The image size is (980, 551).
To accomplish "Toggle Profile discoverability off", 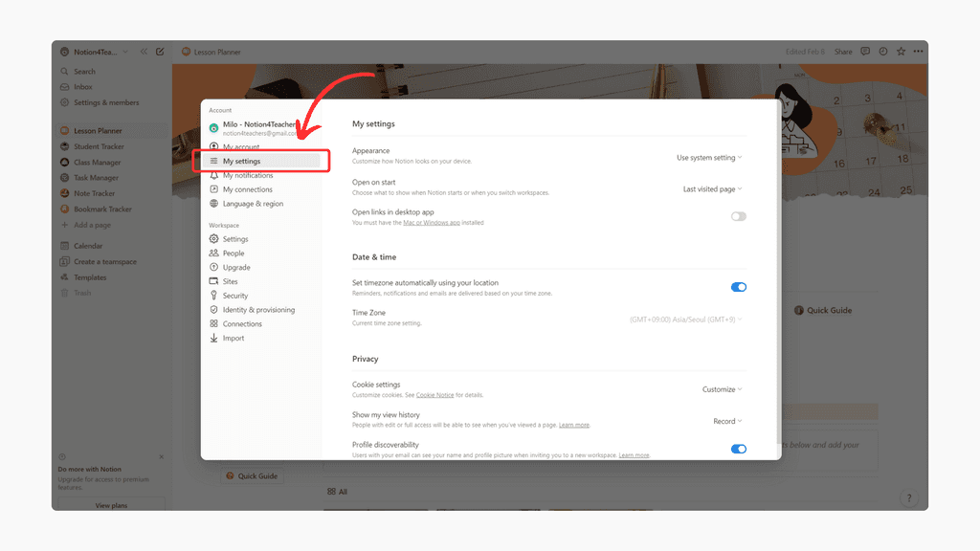I will click(738, 448).
